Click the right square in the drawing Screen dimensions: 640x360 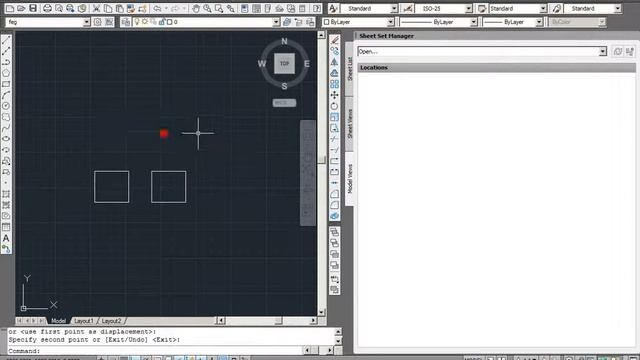click(x=169, y=187)
